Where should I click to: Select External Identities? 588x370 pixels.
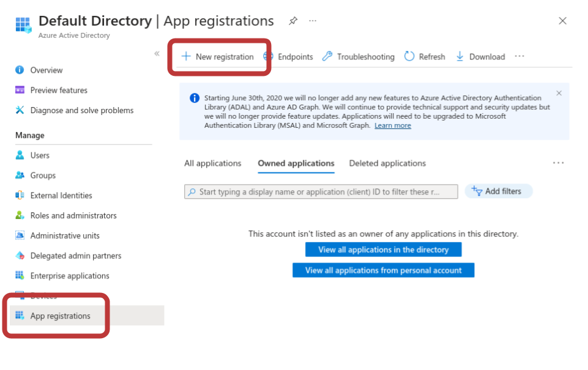[61, 195]
